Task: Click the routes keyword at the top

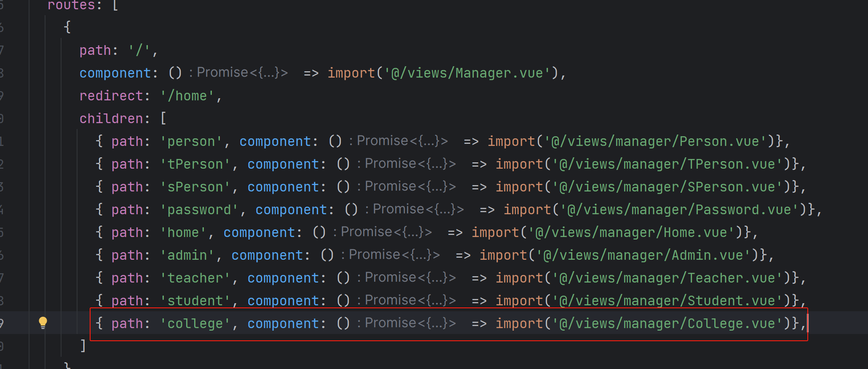Action: coord(71,5)
